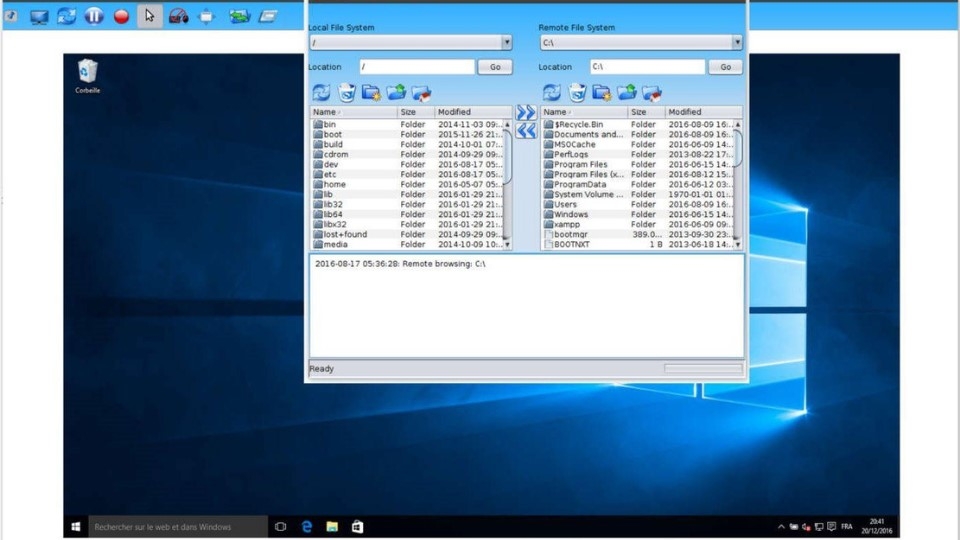Pause the remote session from the toolbar
The image size is (960, 540).
[93, 16]
